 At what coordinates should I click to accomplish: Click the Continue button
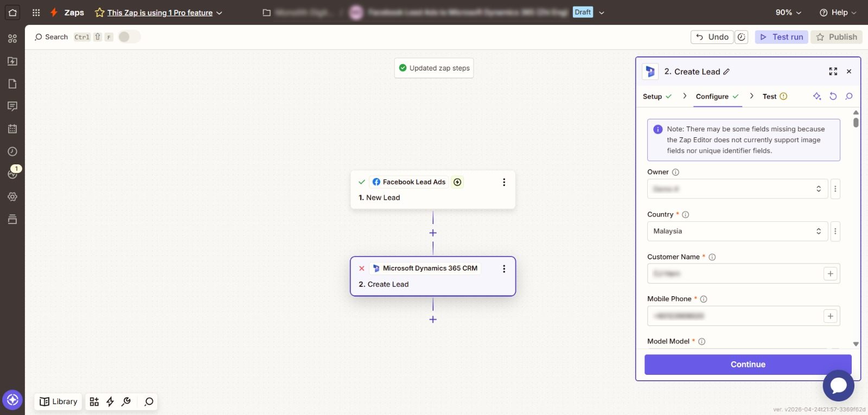point(748,365)
